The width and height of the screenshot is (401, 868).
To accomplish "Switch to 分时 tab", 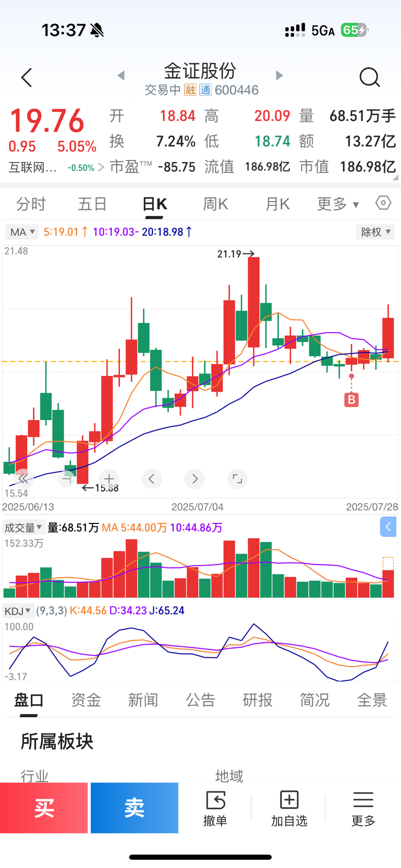I will pyautogui.click(x=31, y=204).
